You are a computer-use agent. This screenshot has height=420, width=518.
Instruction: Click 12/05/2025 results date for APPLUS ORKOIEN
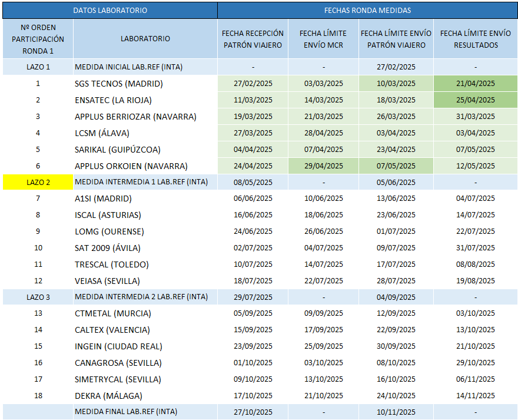pyautogui.click(x=476, y=166)
